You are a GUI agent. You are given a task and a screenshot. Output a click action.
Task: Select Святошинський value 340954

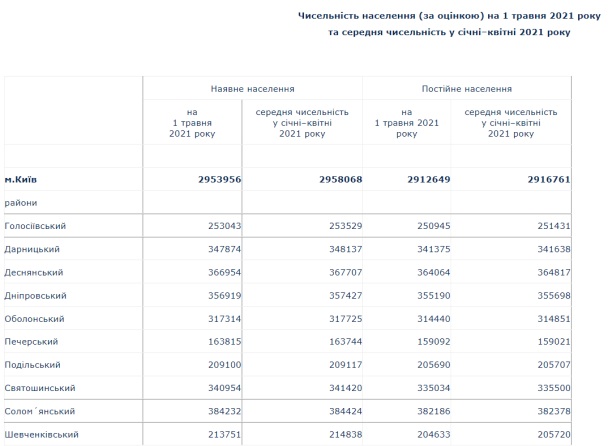225,388
